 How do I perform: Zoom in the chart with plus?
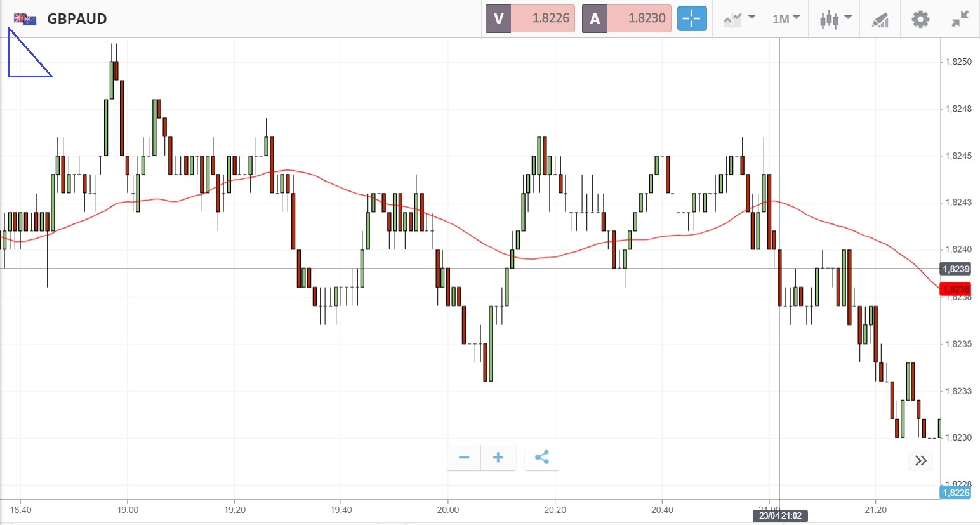(x=498, y=457)
